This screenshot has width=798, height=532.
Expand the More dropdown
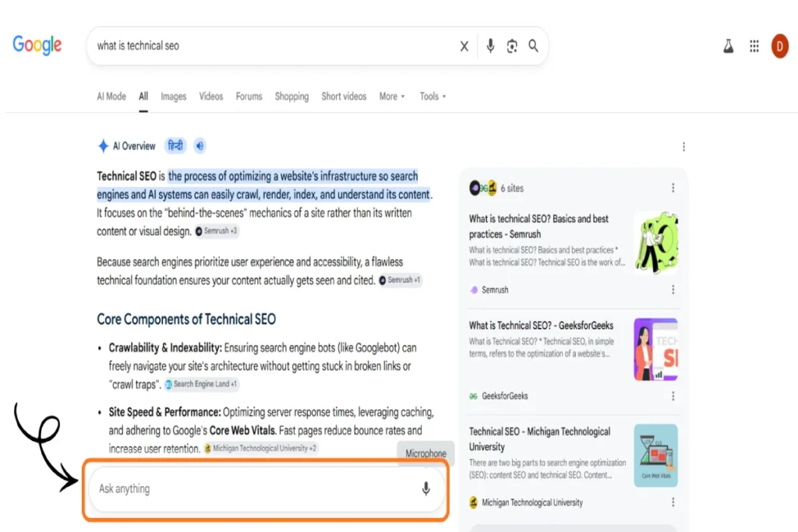[x=392, y=96]
